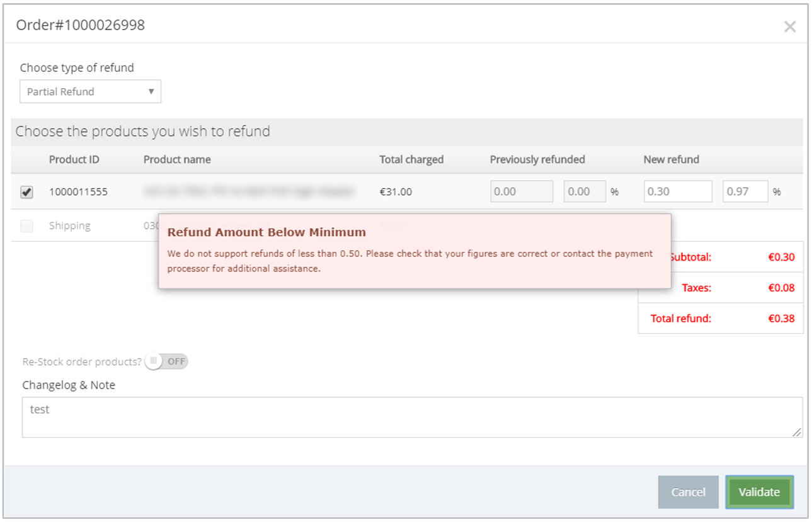The image size is (812, 522).
Task: Click the New refund amount field
Action: click(x=678, y=191)
